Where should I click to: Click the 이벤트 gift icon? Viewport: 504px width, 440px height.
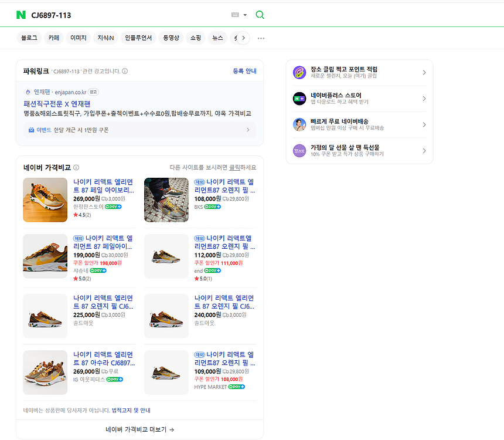(x=31, y=130)
